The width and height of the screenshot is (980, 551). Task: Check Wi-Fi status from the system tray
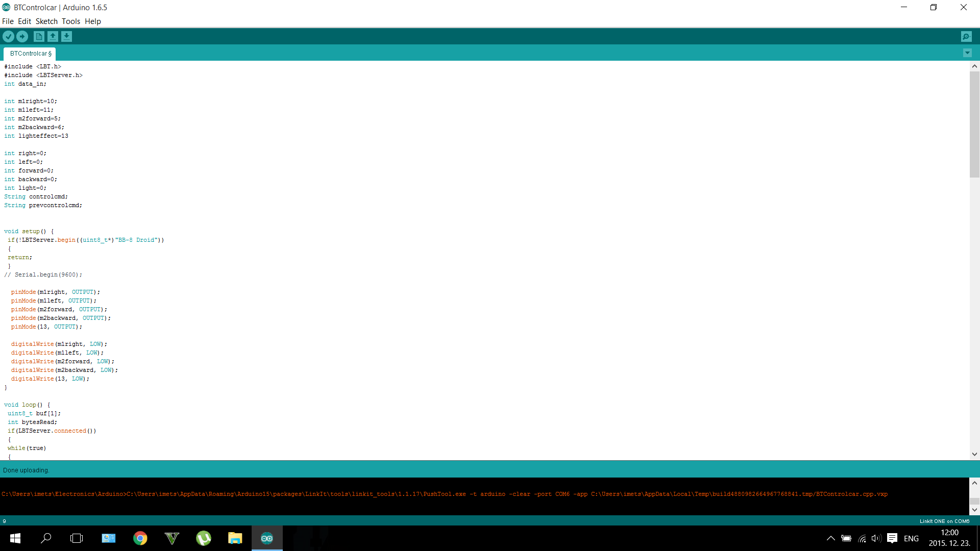tap(862, 538)
